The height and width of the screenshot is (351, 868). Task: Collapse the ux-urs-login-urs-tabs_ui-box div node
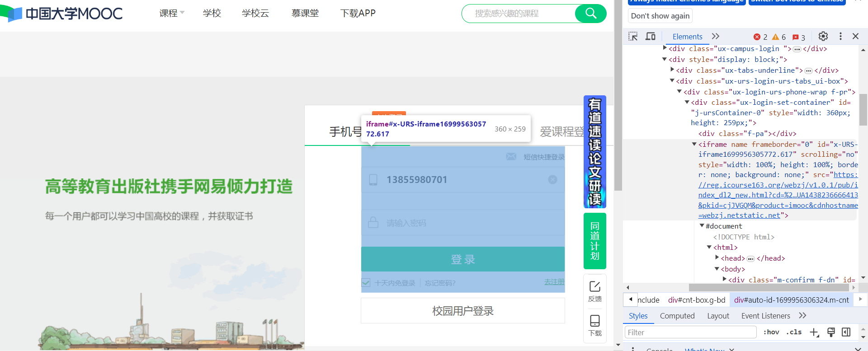[672, 81]
